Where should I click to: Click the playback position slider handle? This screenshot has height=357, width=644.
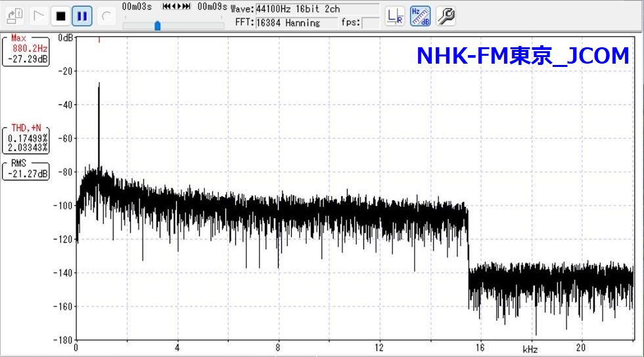point(157,26)
